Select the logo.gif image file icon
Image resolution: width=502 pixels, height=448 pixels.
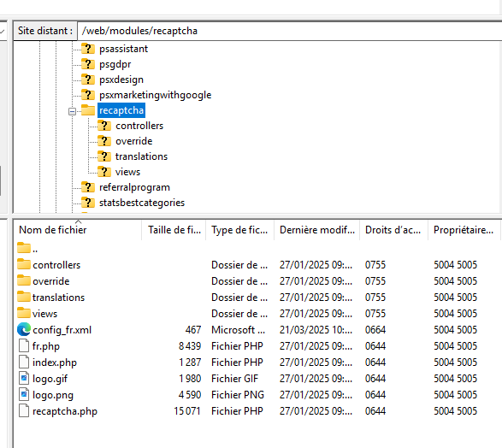(x=24, y=378)
